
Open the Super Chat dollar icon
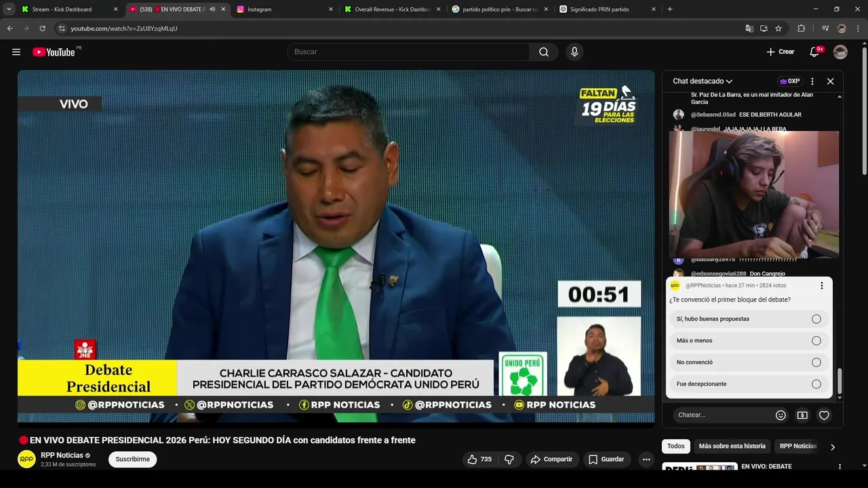pos(802,415)
